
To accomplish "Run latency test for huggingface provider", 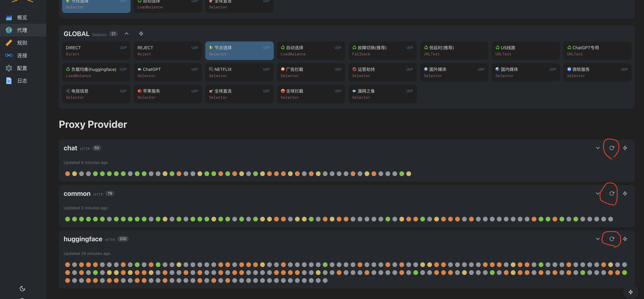I will tap(625, 239).
